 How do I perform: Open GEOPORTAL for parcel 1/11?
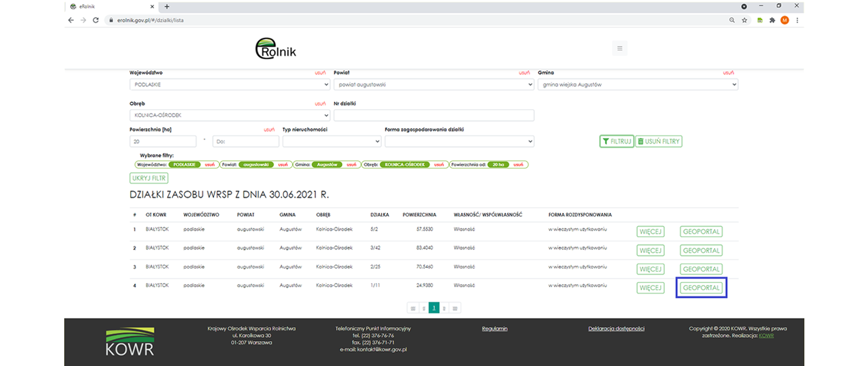701,288
